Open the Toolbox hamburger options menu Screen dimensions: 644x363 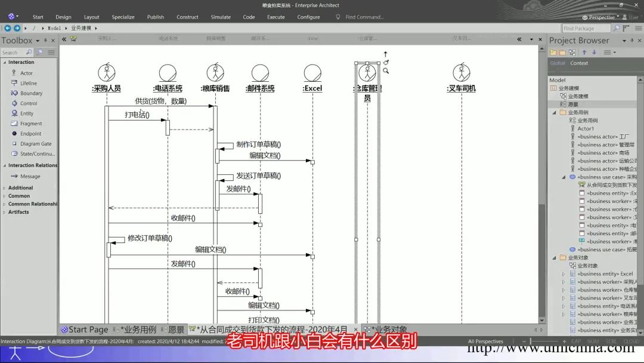point(51,52)
